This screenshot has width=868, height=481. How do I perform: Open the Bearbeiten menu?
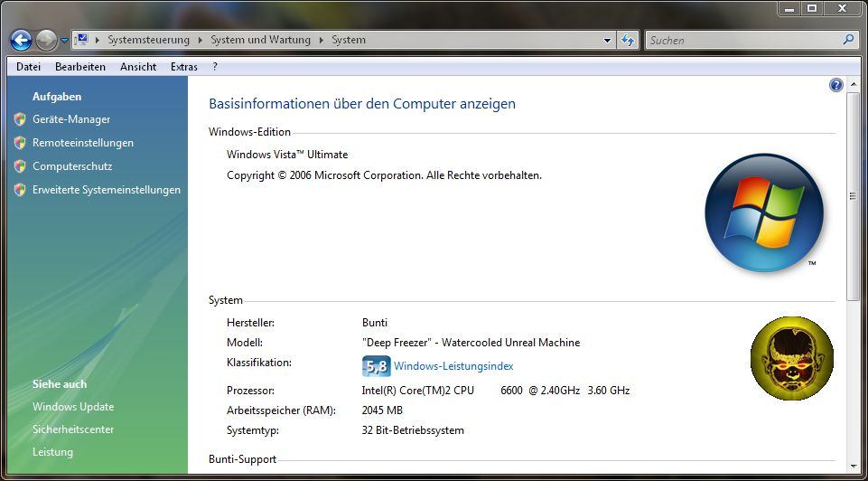tap(80, 67)
